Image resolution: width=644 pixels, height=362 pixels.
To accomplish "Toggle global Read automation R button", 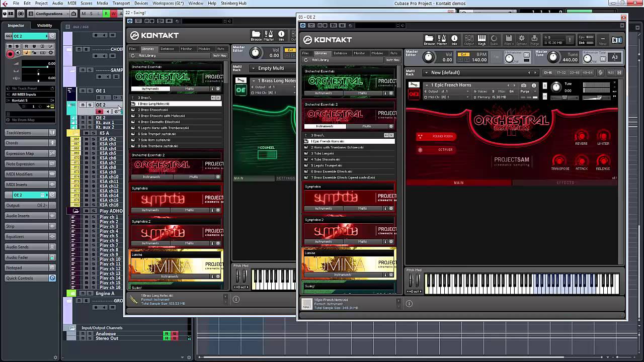I will tap(106, 14).
